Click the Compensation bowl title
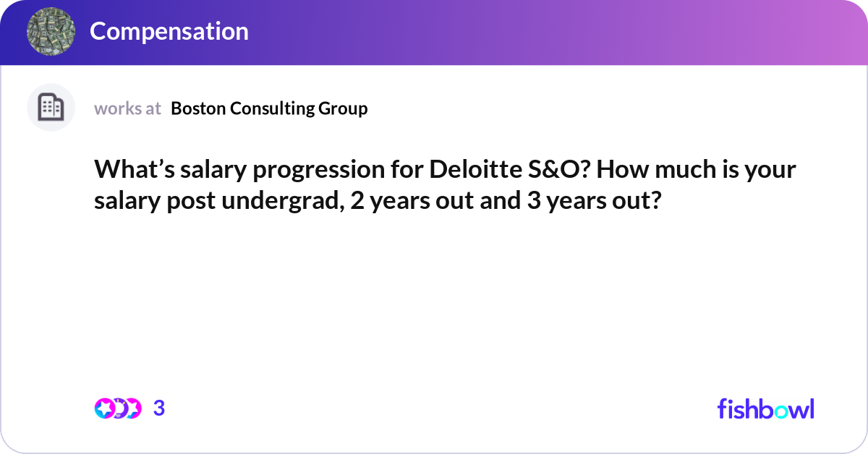The width and height of the screenshot is (868, 454). 169,31
